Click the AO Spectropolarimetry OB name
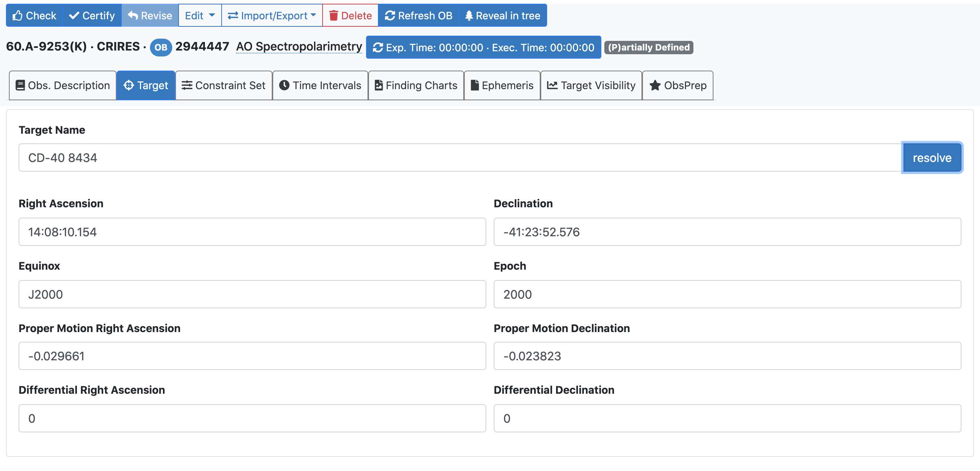The image size is (980, 471). coord(299,46)
